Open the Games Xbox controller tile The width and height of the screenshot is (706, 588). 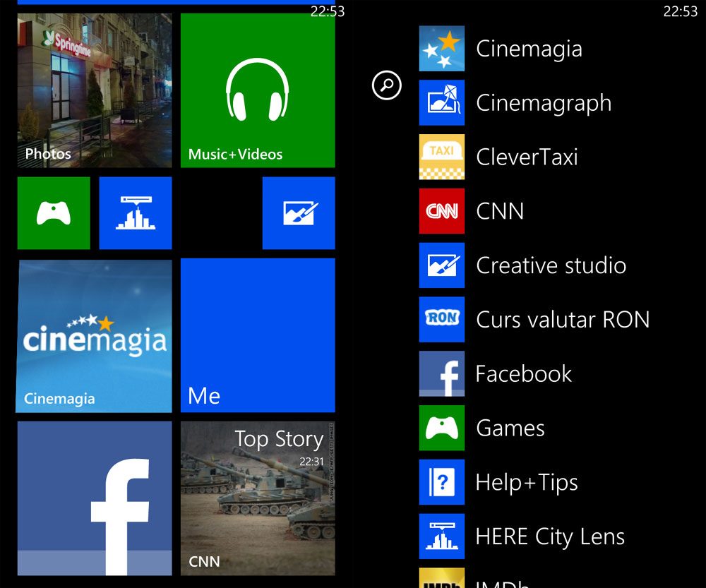click(54, 213)
